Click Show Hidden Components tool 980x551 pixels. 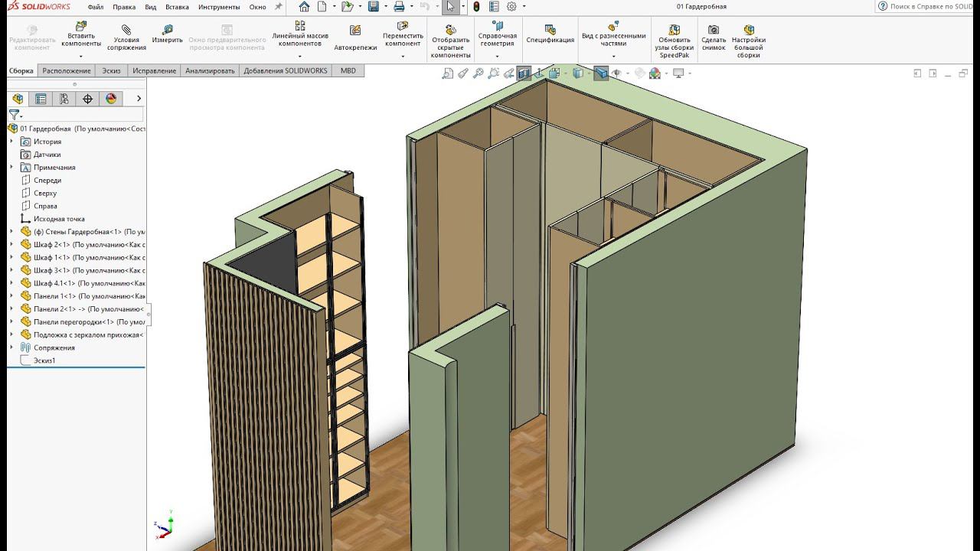pos(451,41)
